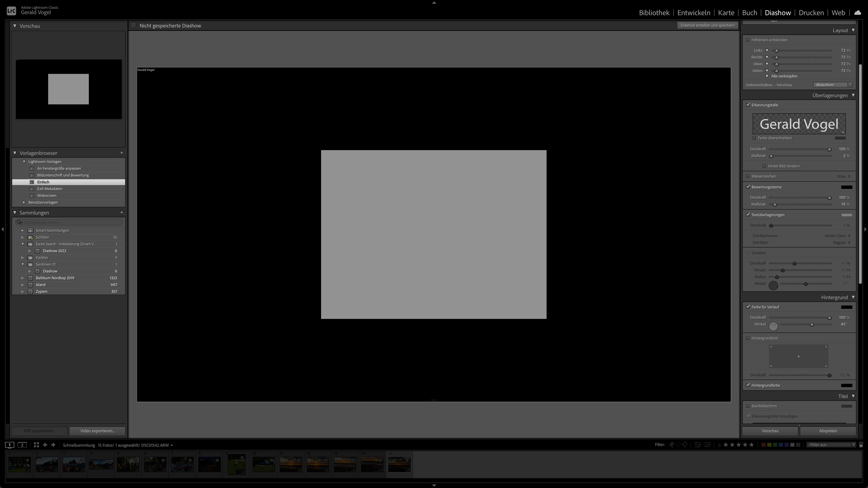Enable Hilfslinien einblenden checkbox
868x488 pixels.
[748, 40]
